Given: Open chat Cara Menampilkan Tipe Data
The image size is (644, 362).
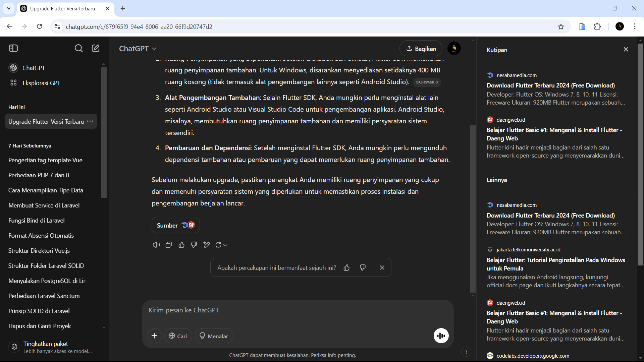Looking at the screenshot, I should [x=51, y=190].
